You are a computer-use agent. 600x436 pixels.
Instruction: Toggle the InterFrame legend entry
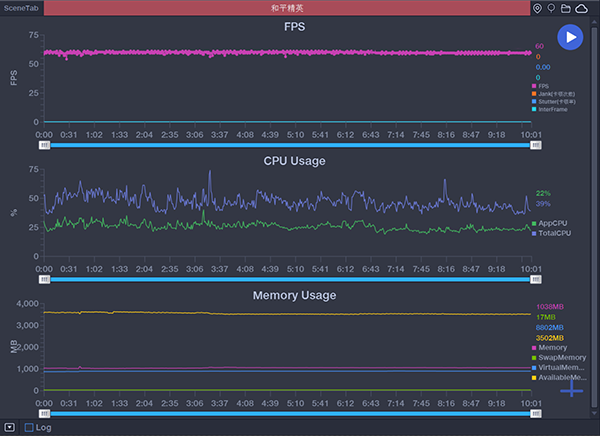[552, 111]
